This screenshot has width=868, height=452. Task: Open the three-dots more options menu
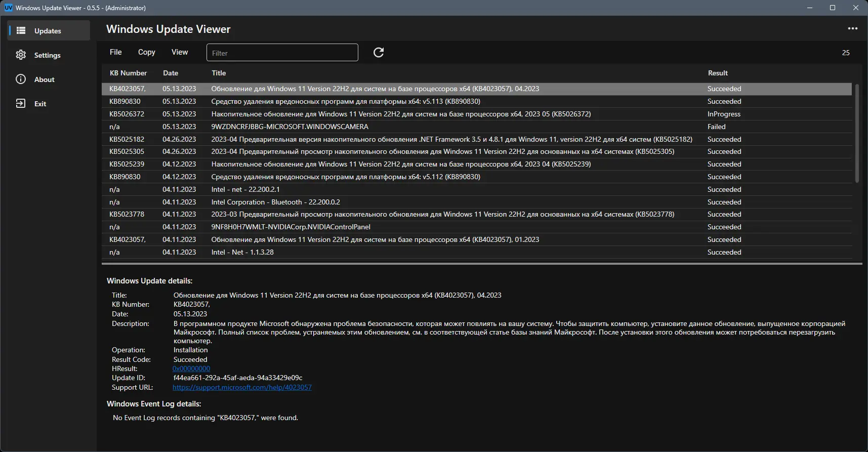tap(852, 29)
